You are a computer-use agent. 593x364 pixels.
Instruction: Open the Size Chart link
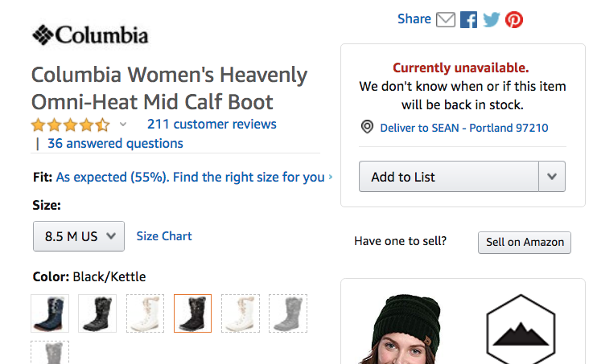(164, 235)
